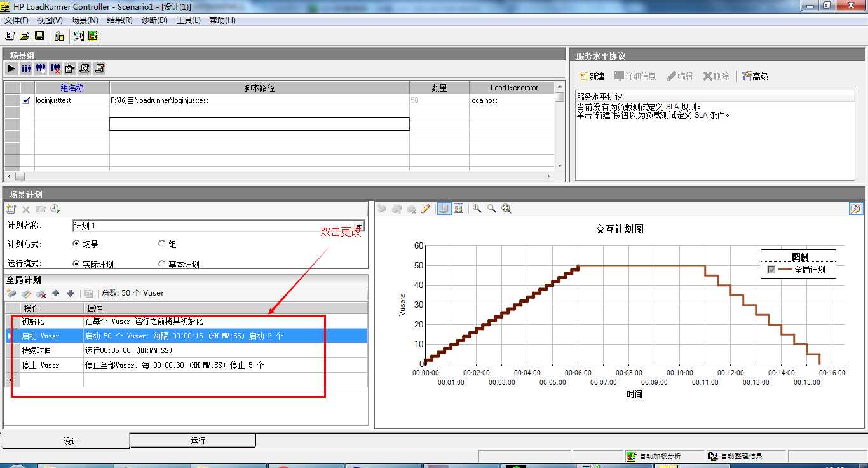Screen dimensions: 868x468
Task: Click the View Script pencil icon
Action: (x=99, y=68)
